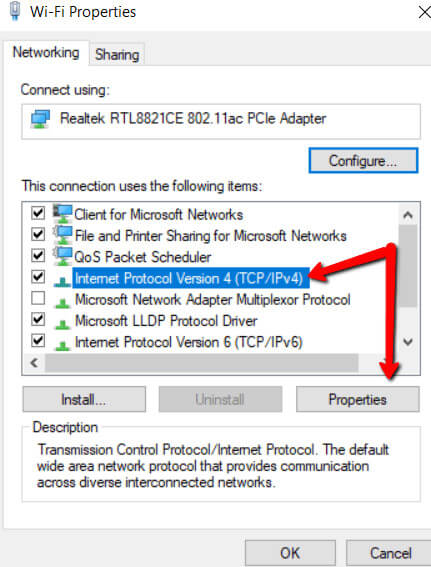Enable Microsoft Network Adapter Multiplexor Protocol checkbox
The image size is (431, 567).
tap(38, 298)
